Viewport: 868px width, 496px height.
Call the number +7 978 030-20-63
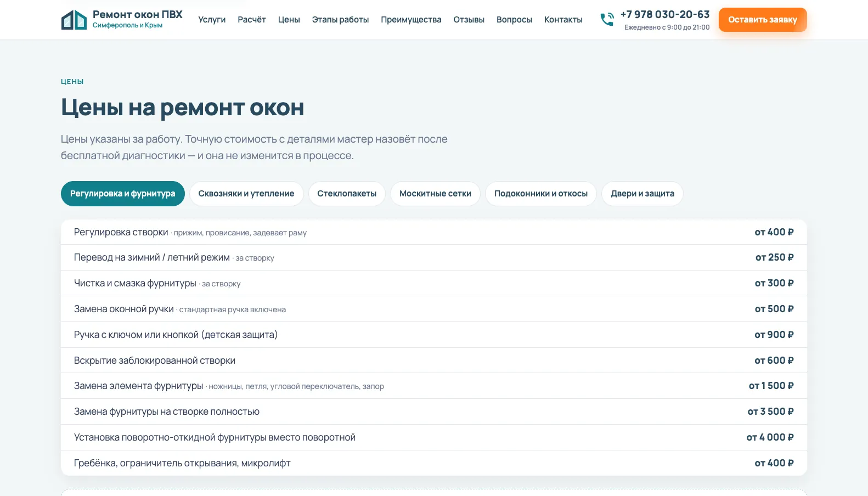point(665,15)
